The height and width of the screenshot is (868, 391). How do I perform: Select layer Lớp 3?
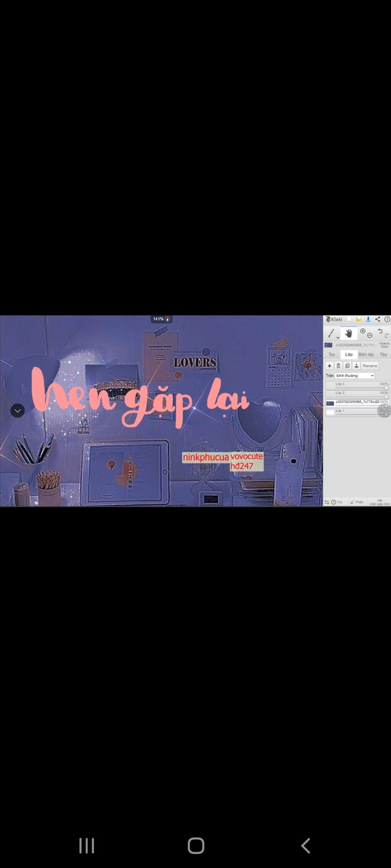[x=357, y=385]
